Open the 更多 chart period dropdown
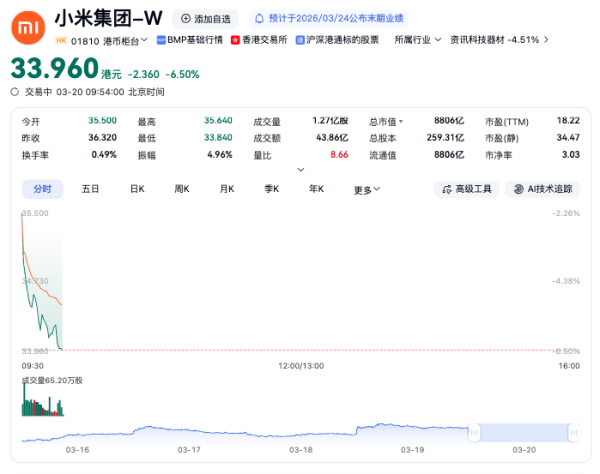Screen dimensions: 600x474 (x=367, y=190)
